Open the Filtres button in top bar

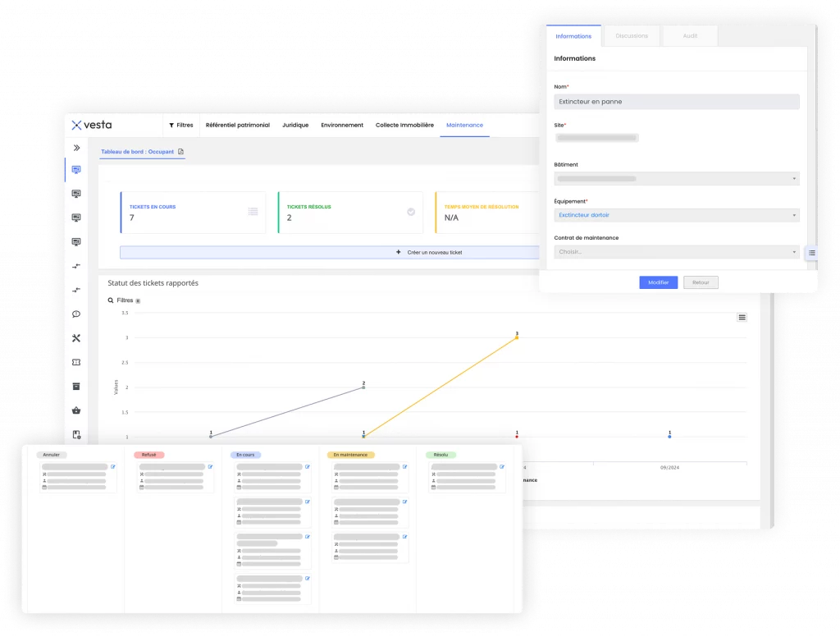click(x=181, y=126)
